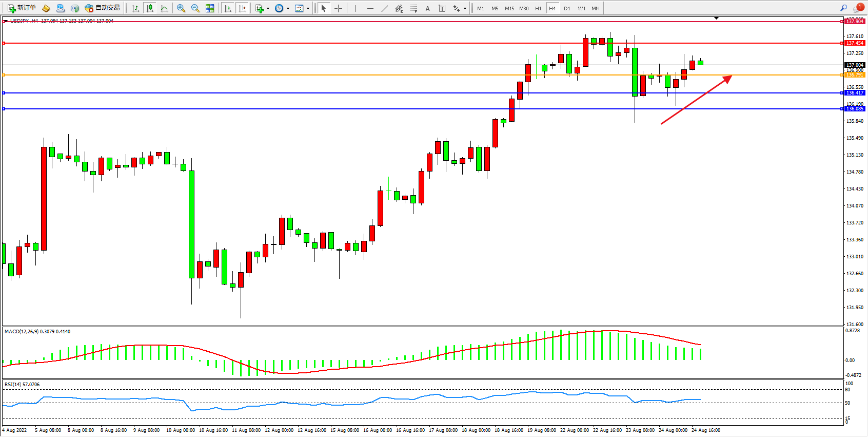
Task: Choose the Fibonacci retracement tool
Action: tap(413, 8)
